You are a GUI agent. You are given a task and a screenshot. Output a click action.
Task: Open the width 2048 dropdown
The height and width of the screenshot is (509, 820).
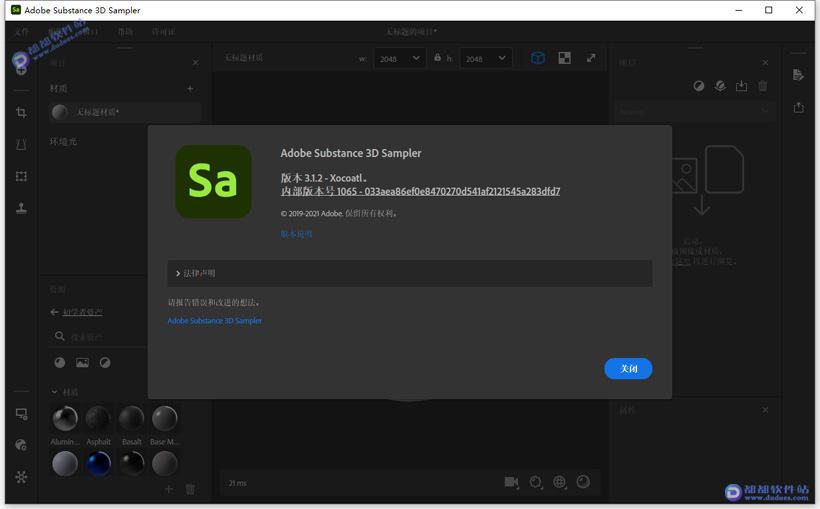[x=399, y=59]
